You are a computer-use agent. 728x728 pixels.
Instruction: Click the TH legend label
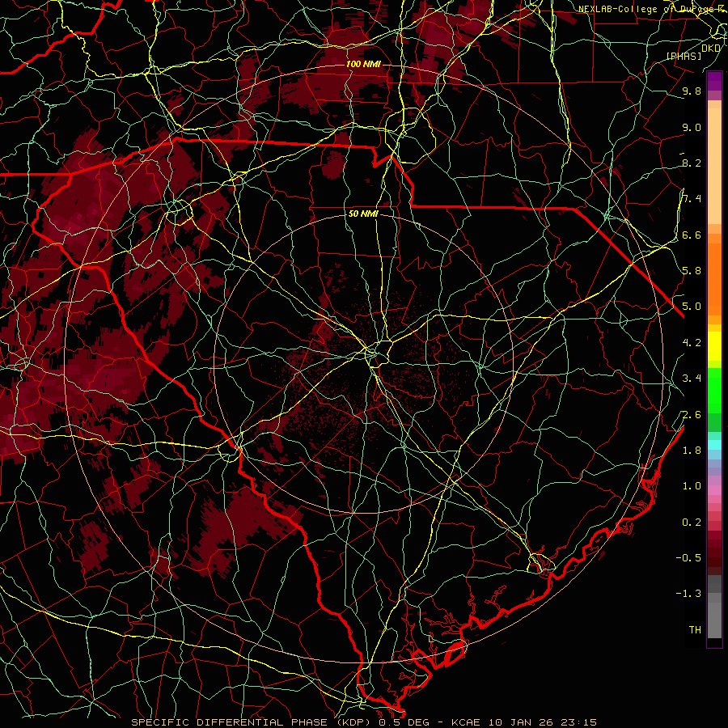point(695,629)
